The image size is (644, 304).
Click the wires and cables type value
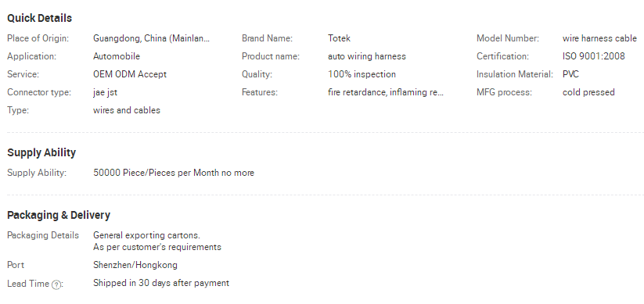coord(127,110)
